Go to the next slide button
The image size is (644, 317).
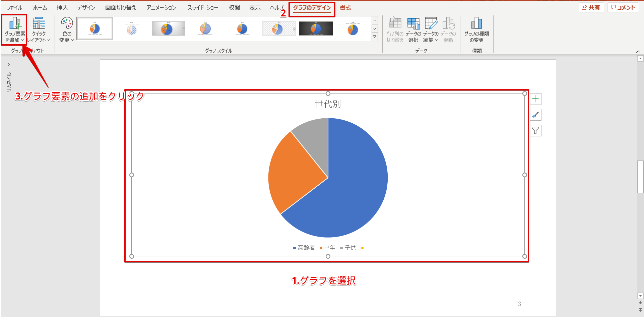pos(640,310)
